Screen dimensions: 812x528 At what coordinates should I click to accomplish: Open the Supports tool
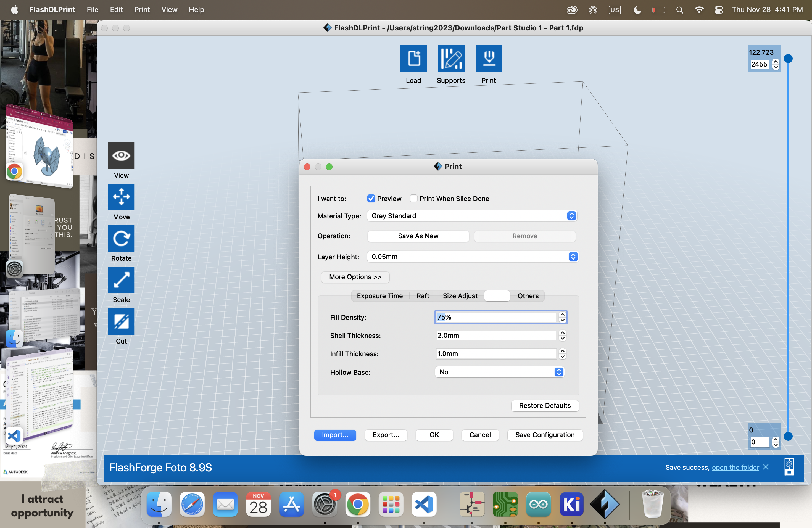point(451,58)
